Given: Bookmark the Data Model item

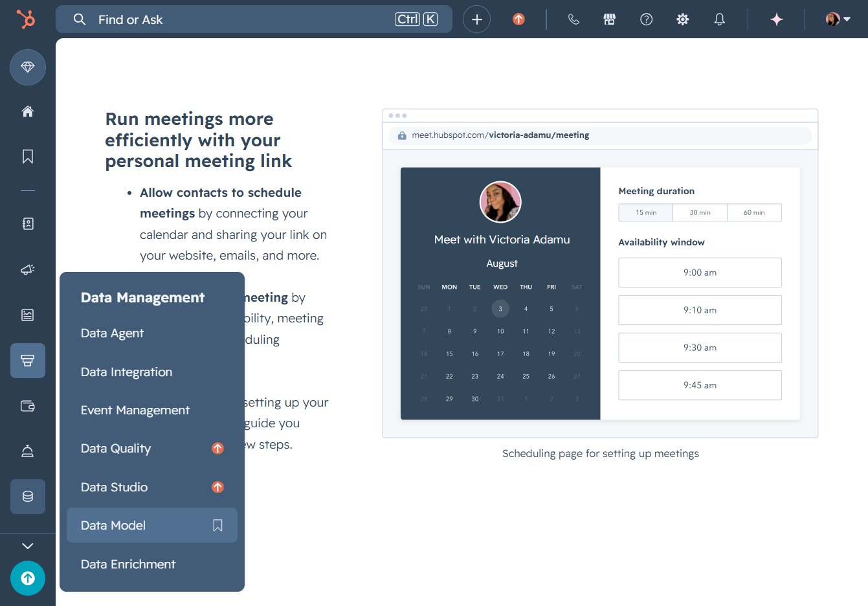Looking at the screenshot, I should (218, 526).
